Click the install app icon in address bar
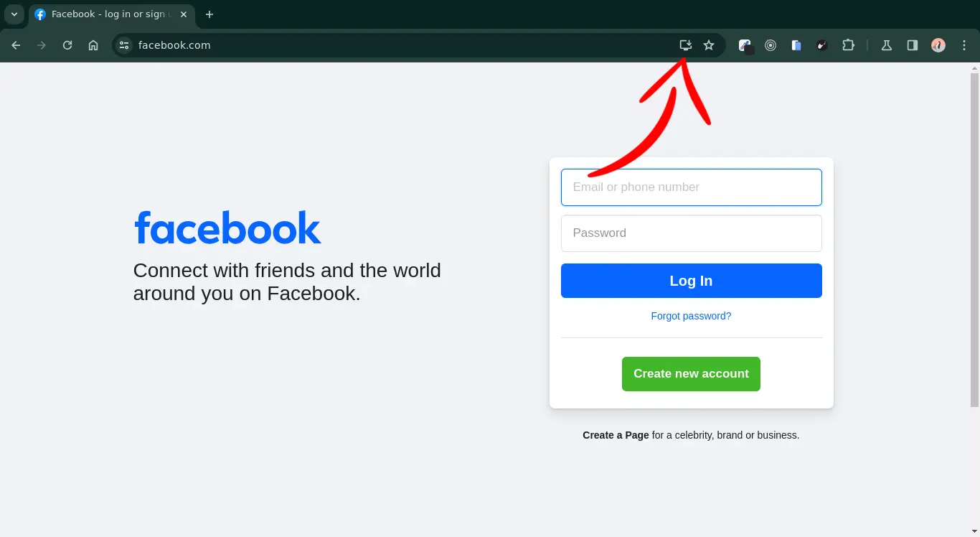The width and height of the screenshot is (980, 537). point(686,45)
